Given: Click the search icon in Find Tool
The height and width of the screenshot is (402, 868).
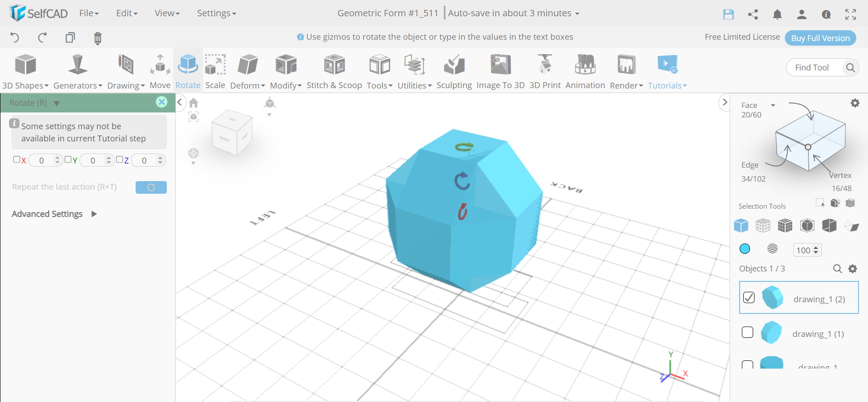Looking at the screenshot, I should [850, 68].
